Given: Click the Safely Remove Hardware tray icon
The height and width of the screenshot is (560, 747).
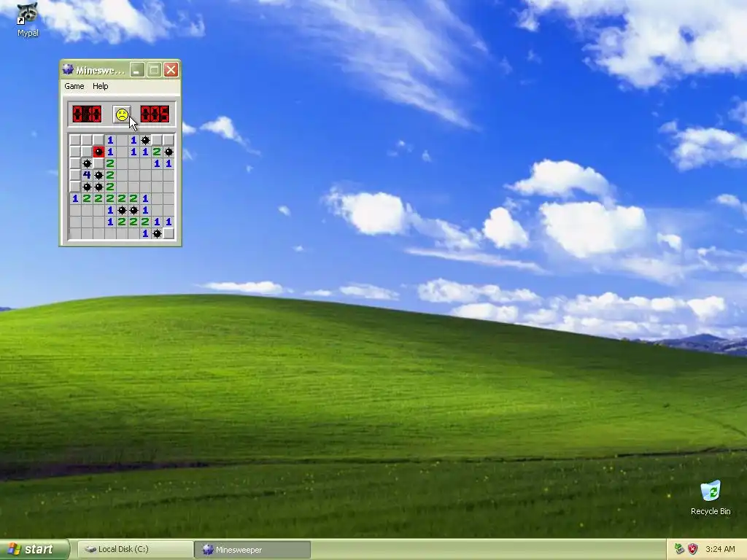Looking at the screenshot, I should click(680, 549).
